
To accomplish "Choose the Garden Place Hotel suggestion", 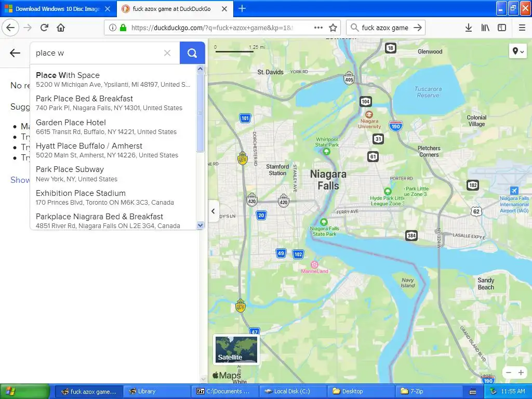I will [x=113, y=127].
